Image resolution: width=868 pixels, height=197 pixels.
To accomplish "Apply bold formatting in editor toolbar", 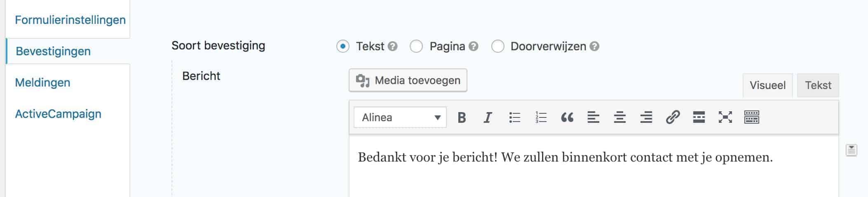I will coord(462,117).
